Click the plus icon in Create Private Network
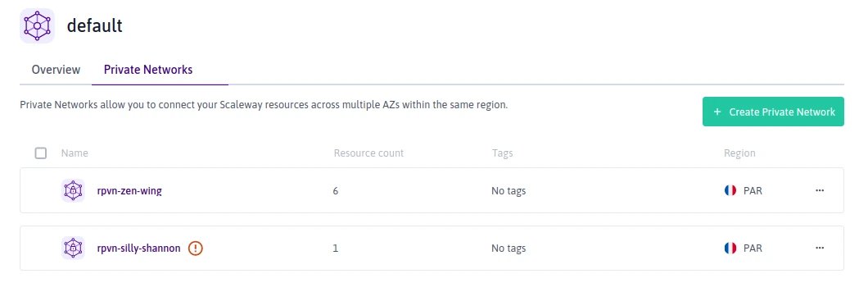 (x=717, y=112)
